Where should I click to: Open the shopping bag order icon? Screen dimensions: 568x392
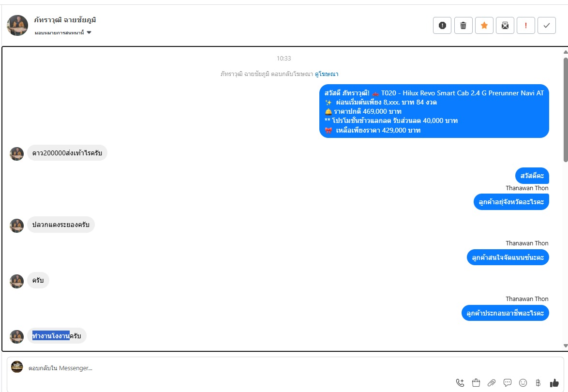(x=476, y=383)
